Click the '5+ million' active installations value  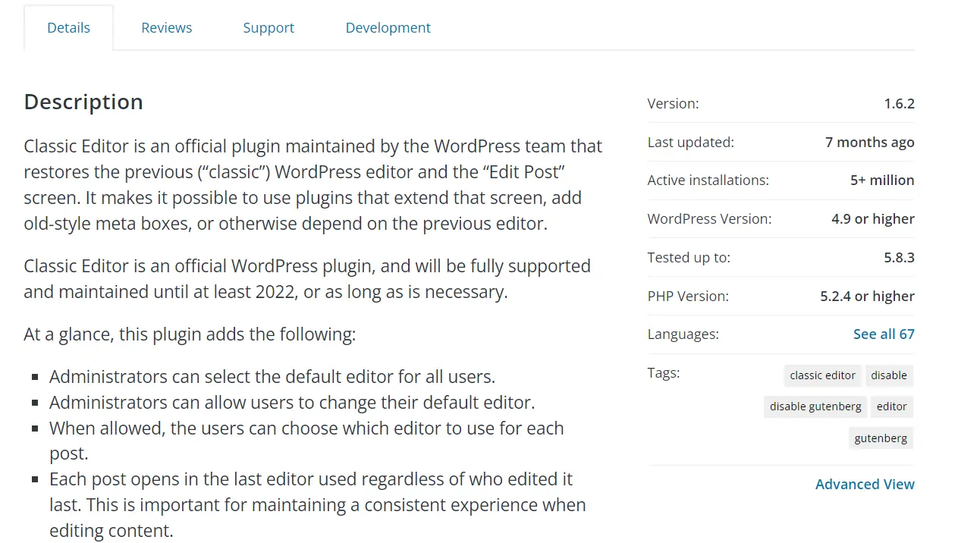click(x=882, y=180)
